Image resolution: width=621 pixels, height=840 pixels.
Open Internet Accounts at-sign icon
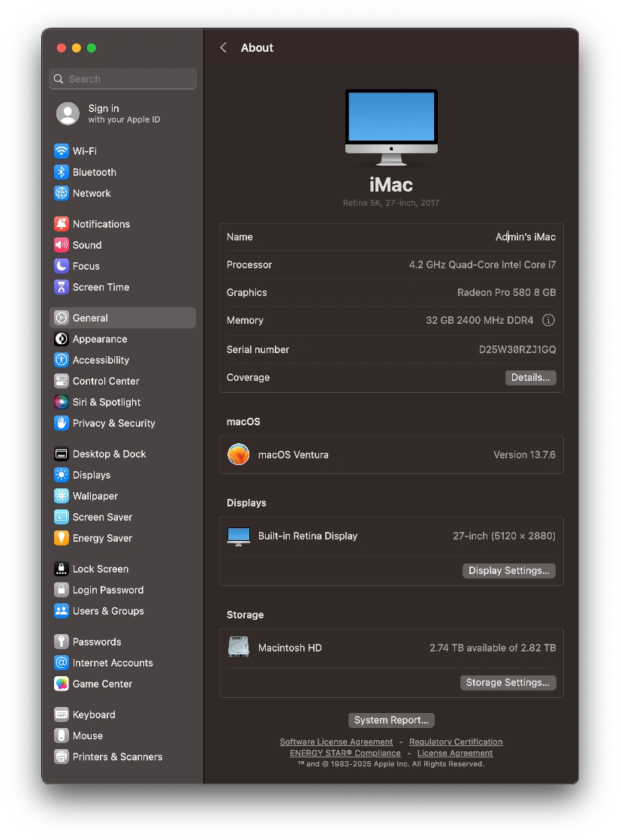pyautogui.click(x=62, y=663)
